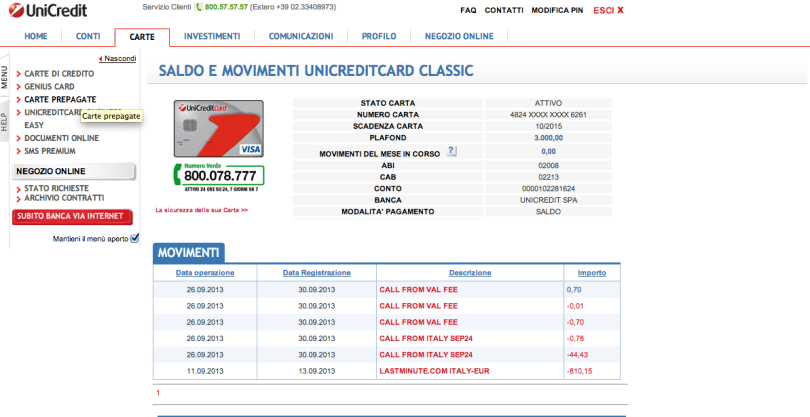Click the red arrow beside Documenti Online

coord(18,138)
